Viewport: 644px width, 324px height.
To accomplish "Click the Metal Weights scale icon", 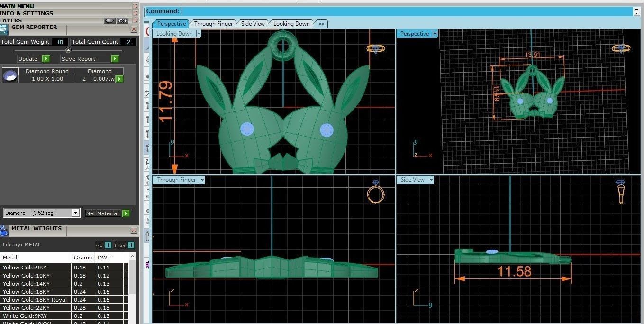I will click(4, 231).
